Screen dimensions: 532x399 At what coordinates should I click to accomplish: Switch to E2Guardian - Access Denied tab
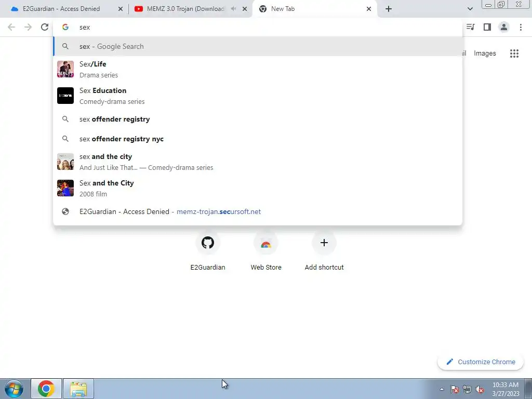pyautogui.click(x=61, y=9)
